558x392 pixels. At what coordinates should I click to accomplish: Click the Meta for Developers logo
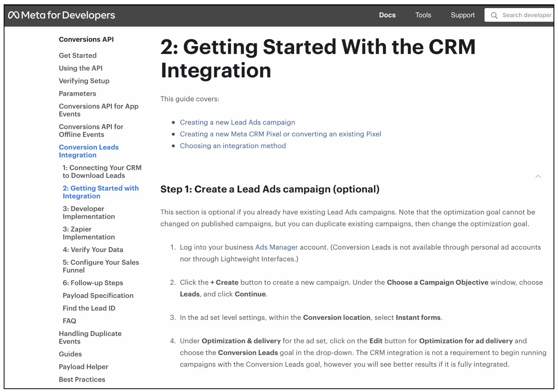point(62,15)
